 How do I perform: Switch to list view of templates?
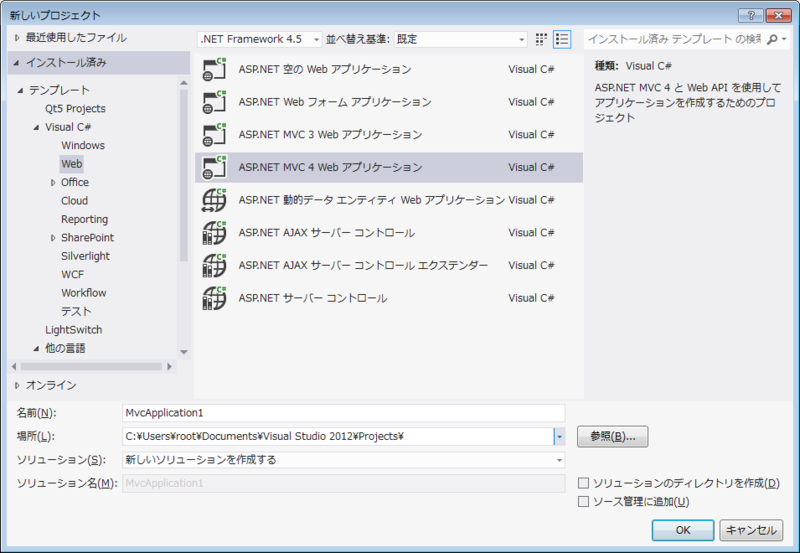coord(562,39)
